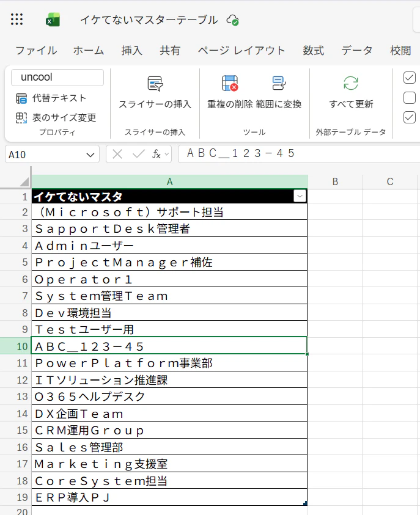The image size is (420, 515).
Task: Select column C header
Action: [390, 181]
